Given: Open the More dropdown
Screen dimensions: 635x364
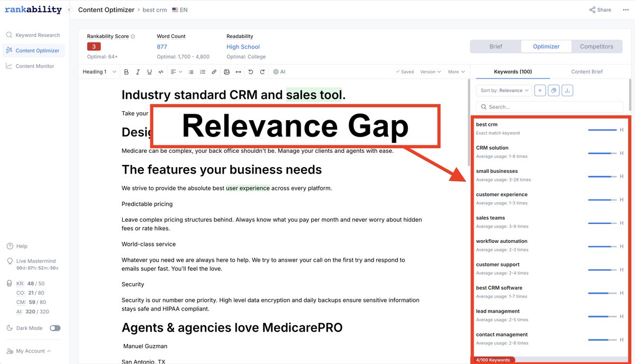Looking at the screenshot, I should coord(456,72).
